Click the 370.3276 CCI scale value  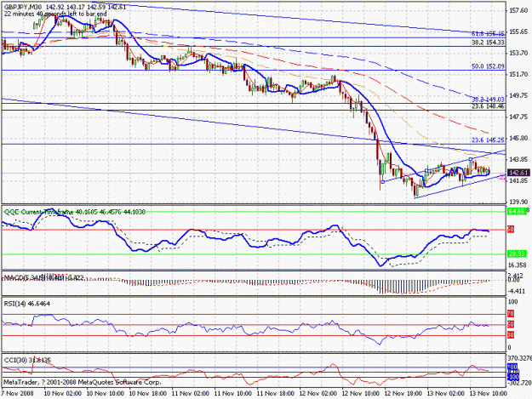[520, 358]
